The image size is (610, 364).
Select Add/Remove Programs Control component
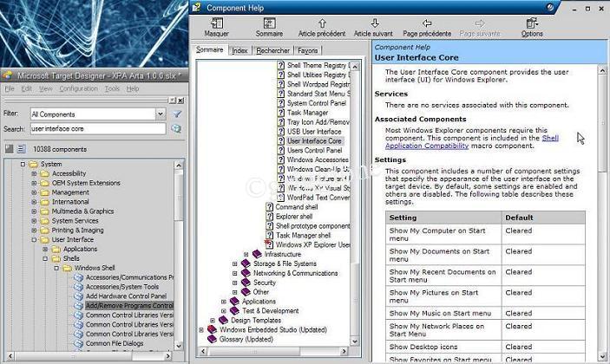pos(129,306)
